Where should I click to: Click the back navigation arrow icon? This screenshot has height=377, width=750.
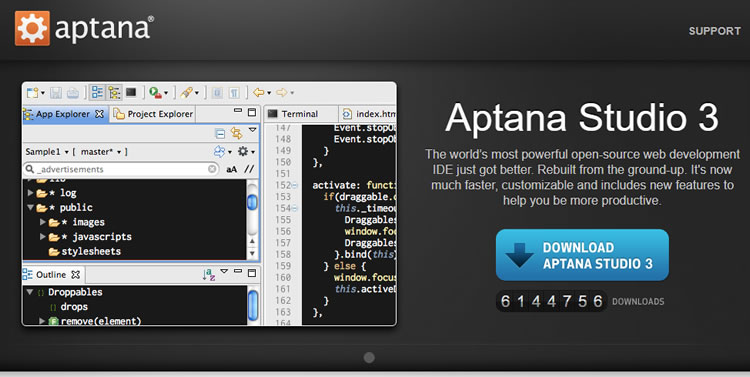click(259, 93)
